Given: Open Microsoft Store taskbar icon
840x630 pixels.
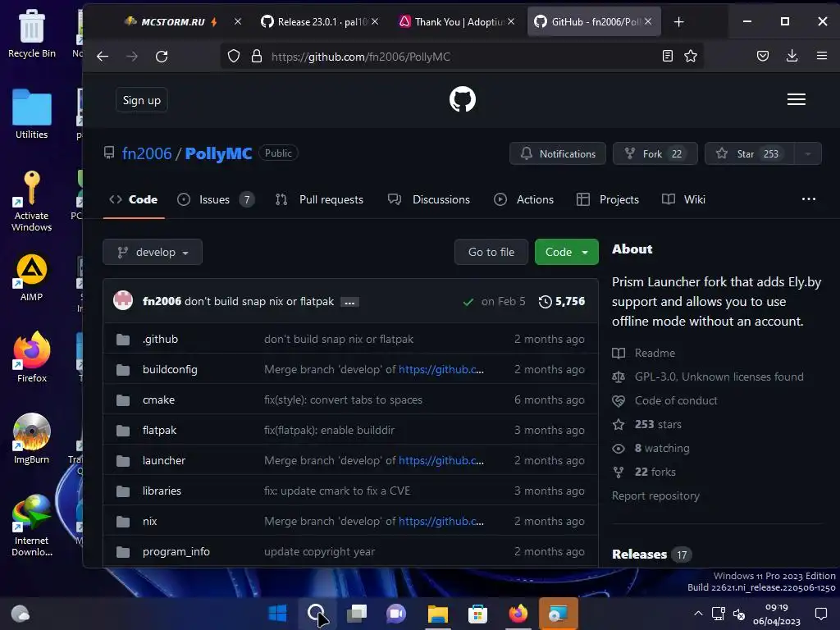Looking at the screenshot, I should pos(478,614).
